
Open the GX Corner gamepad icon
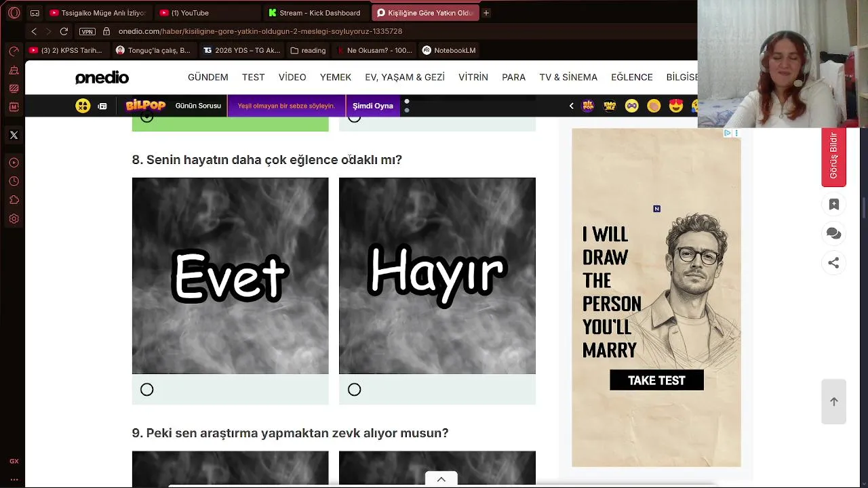tap(35, 13)
